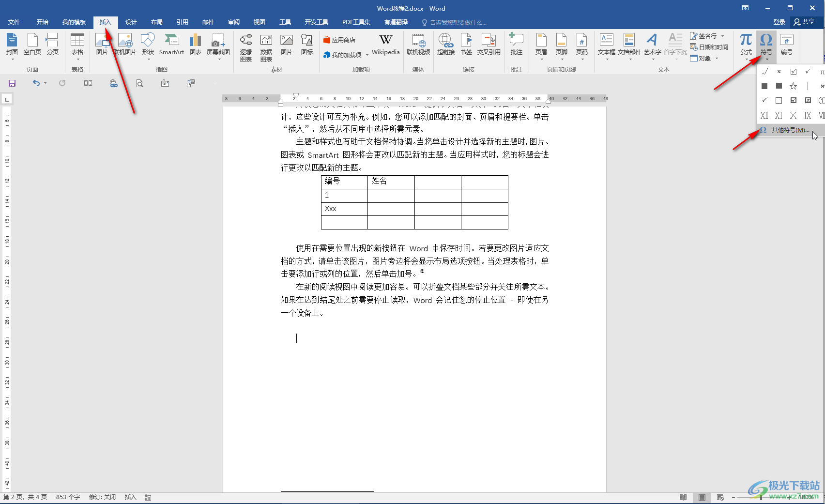The width and height of the screenshot is (825, 504).
Task: Click the table cell containing Xxx
Action: [x=344, y=209]
